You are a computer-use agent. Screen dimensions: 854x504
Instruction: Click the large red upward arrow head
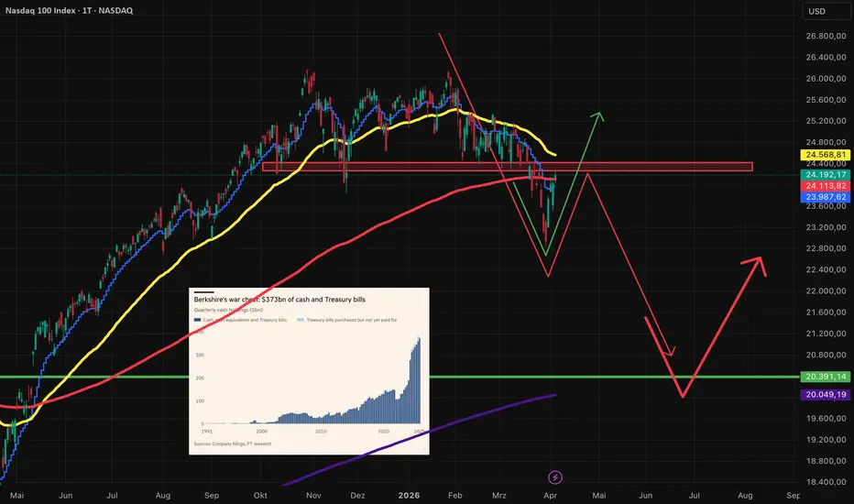pos(757,263)
